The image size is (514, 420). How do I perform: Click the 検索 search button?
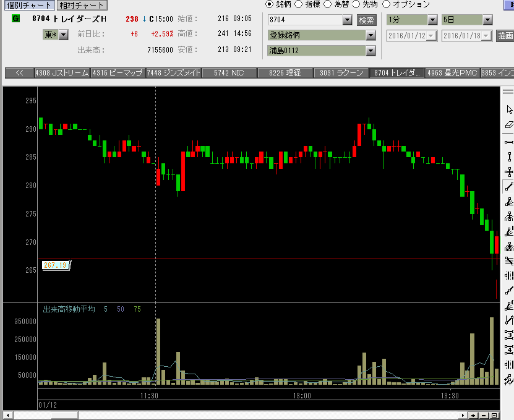[x=367, y=20]
